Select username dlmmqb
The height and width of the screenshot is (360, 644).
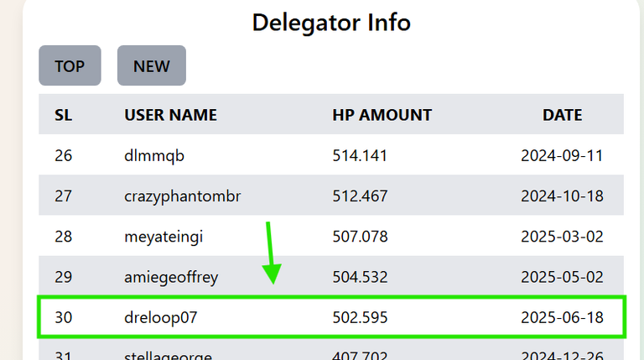154,156
